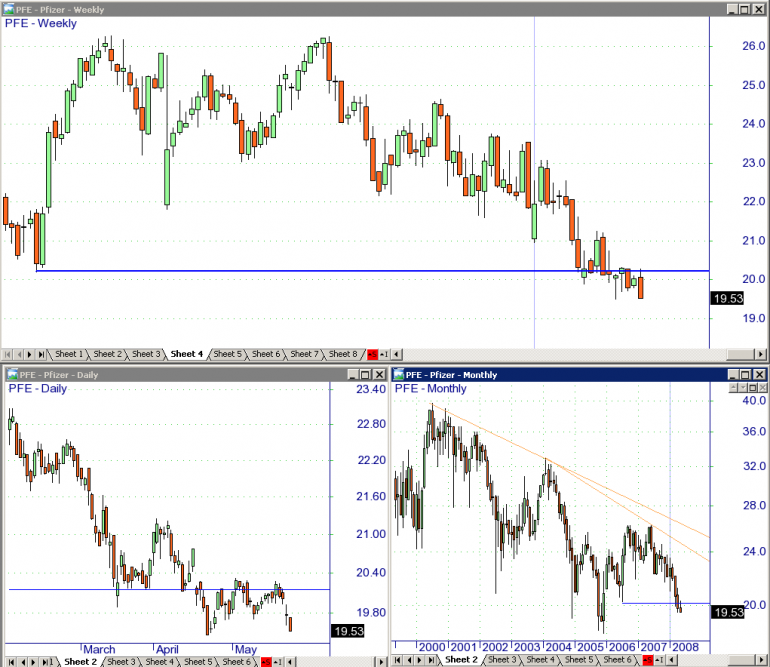Click PFE Monthly window title icon
Screen dimensions: 770x667
coord(398,375)
